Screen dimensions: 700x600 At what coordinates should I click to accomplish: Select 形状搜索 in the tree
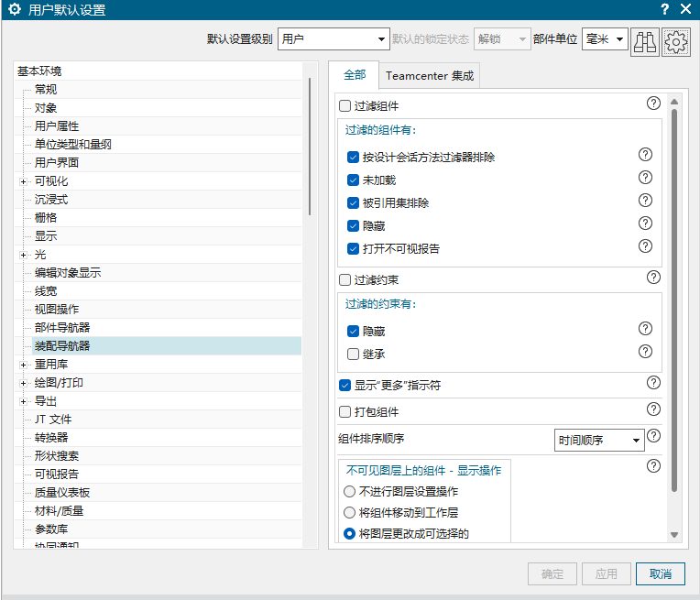point(57,456)
